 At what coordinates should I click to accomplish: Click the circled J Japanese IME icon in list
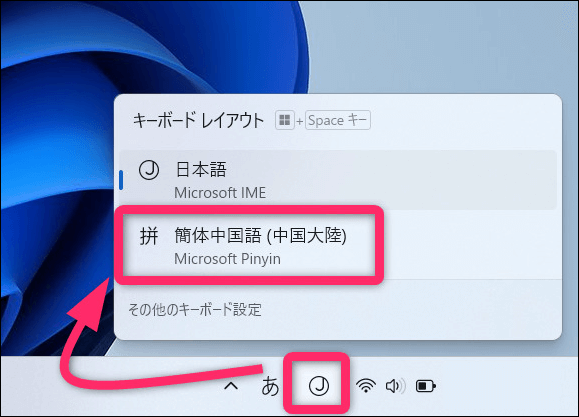149,170
